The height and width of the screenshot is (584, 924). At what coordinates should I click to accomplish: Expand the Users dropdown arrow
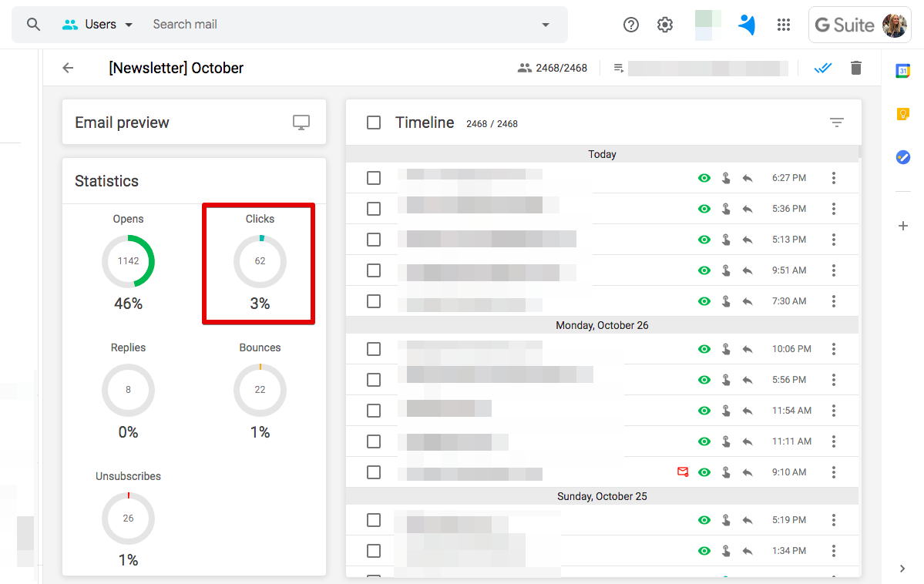[129, 24]
